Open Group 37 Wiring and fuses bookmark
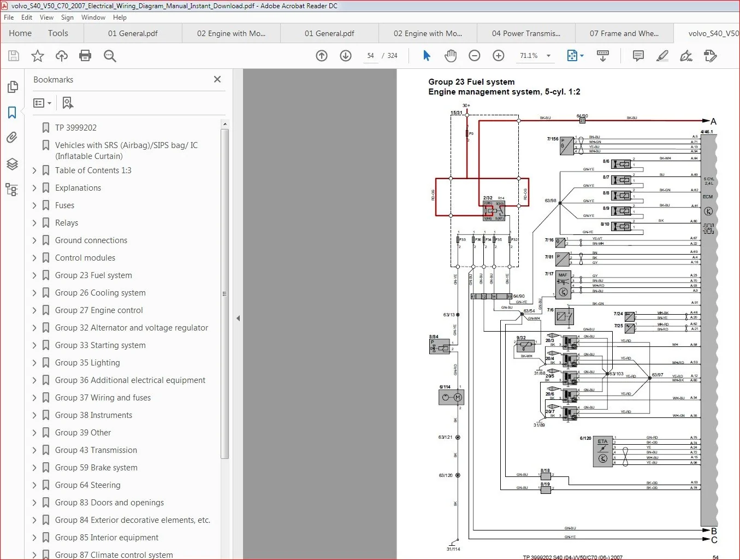 103,398
